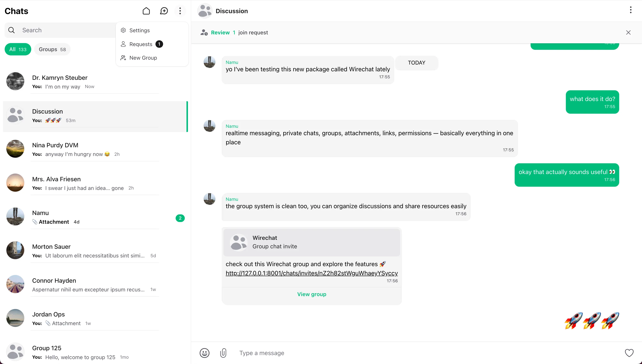
Task: Click 'the group system is clean too' message
Action: [x=346, y=207]
